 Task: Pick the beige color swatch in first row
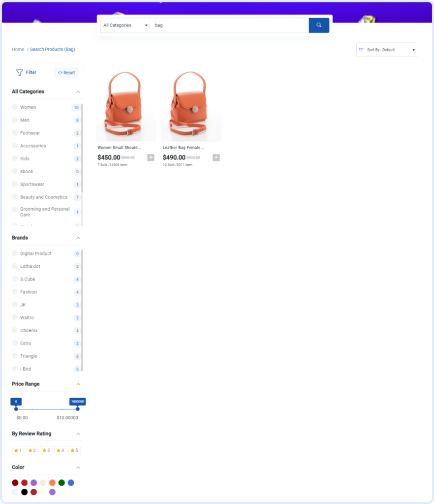click(x=43, y=482)
